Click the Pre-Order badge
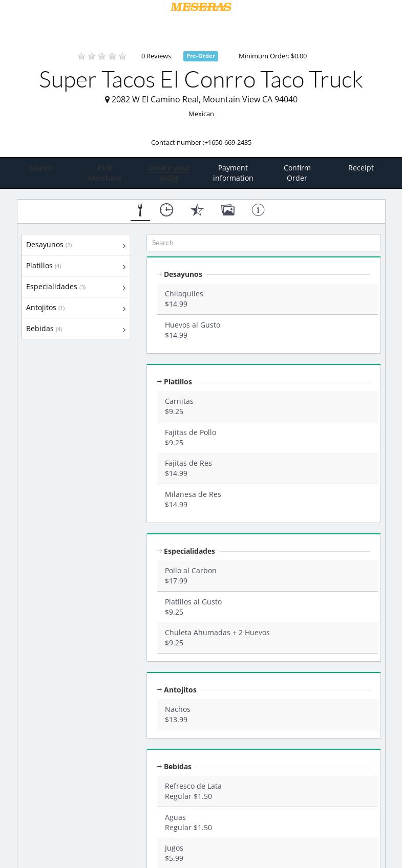This screenshot has height=868, width=402. point(201,56)
